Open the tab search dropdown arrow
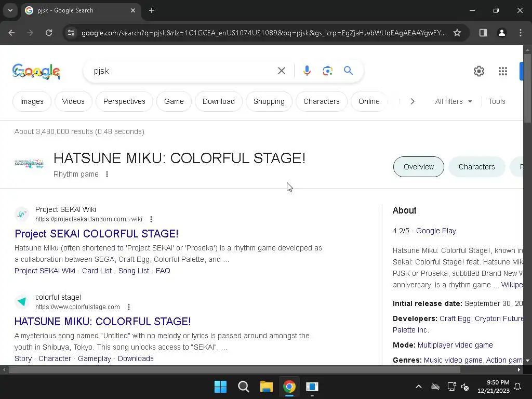Image resolution: width=532 pixels, height=399 pixels. point(10,10)
